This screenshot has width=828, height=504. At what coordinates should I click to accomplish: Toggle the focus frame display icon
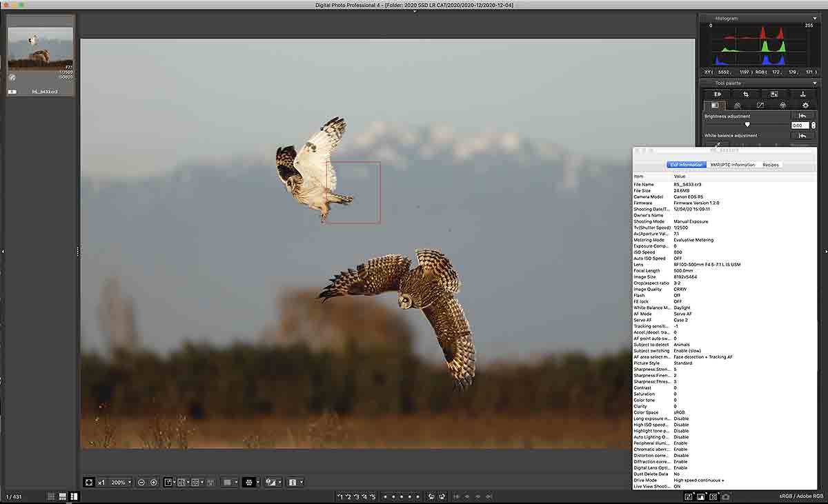click(713, 496)
